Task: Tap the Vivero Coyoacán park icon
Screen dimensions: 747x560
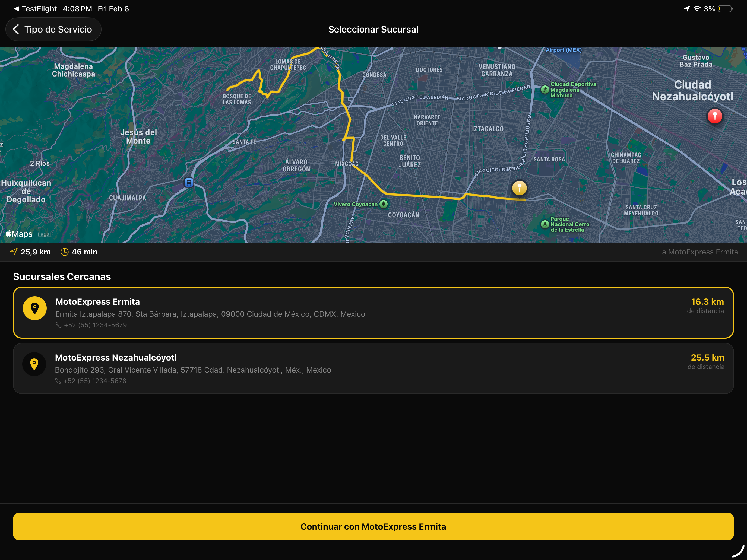Action: coord(384,204)
